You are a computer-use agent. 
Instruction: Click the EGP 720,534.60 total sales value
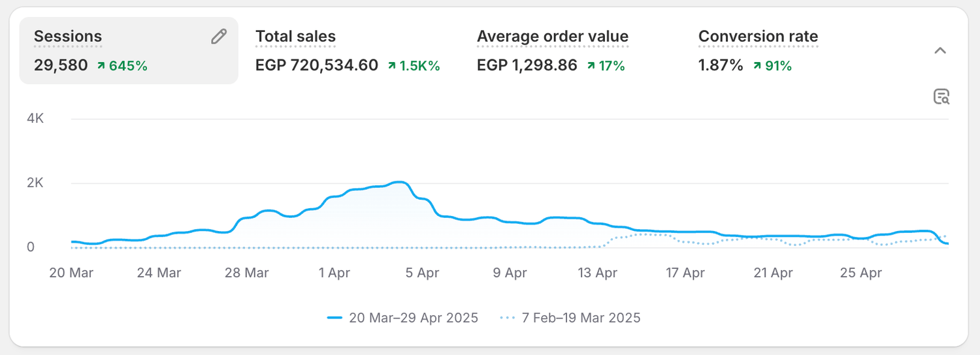(x=317, y=65)
